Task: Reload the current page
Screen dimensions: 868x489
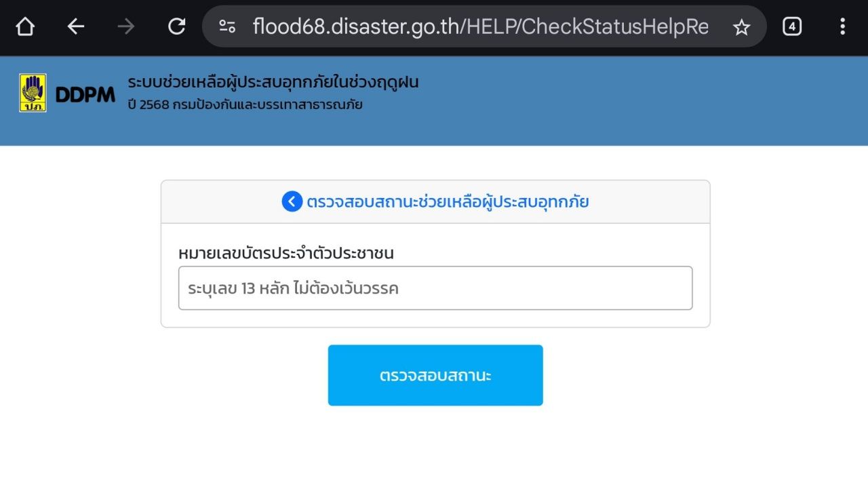Action: tap(176, 27)
